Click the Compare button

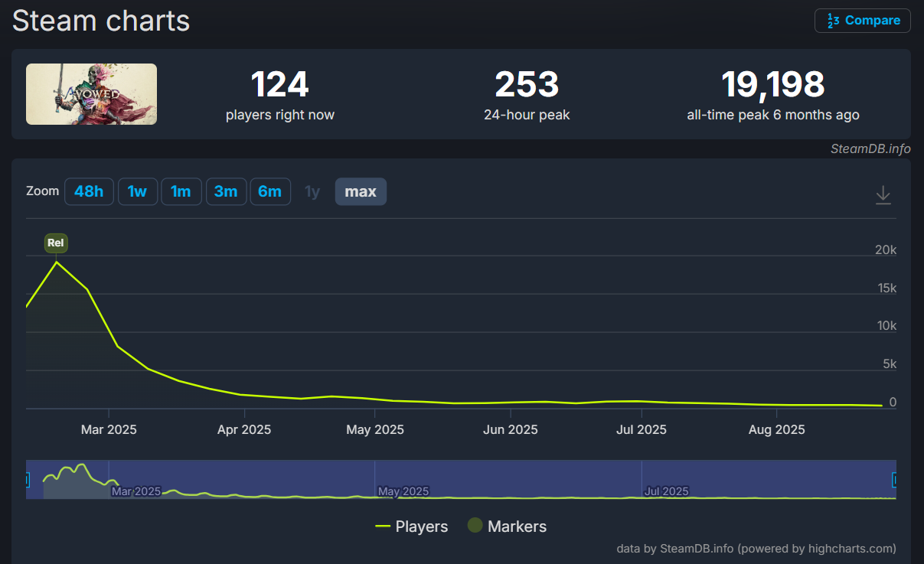863,21
